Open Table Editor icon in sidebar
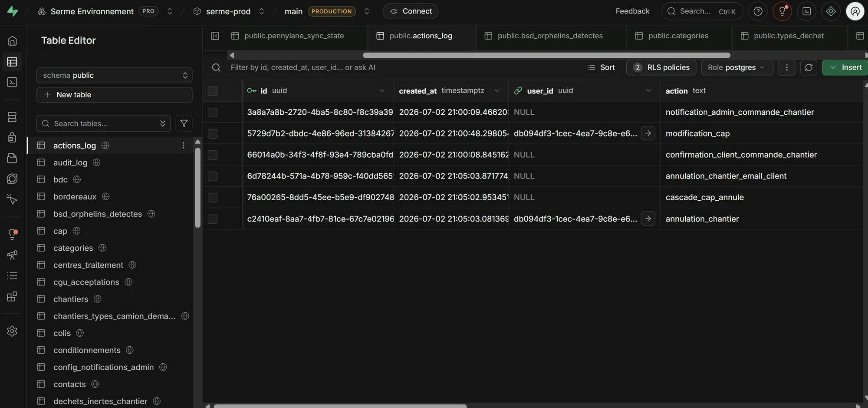Screen dimensions: 868x408 12,62
